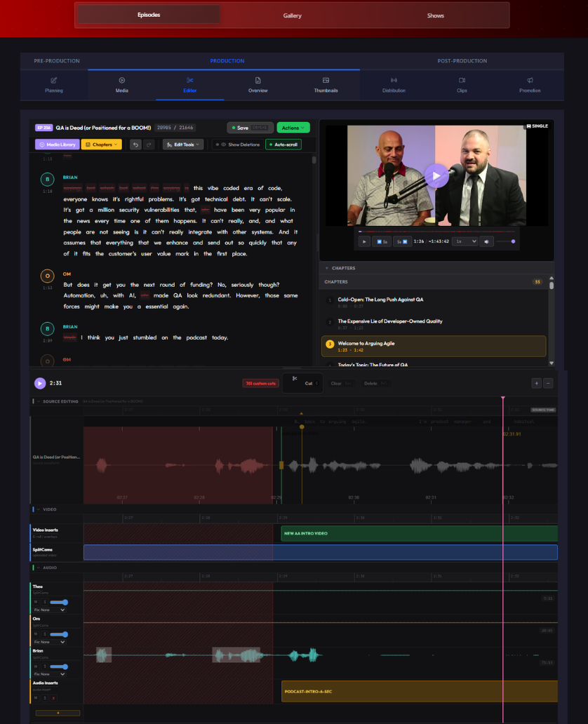The height and width of the screenshot is (724, 588).
Task: Open Om's Fix: None dropdown
Action: pos(49,642)
